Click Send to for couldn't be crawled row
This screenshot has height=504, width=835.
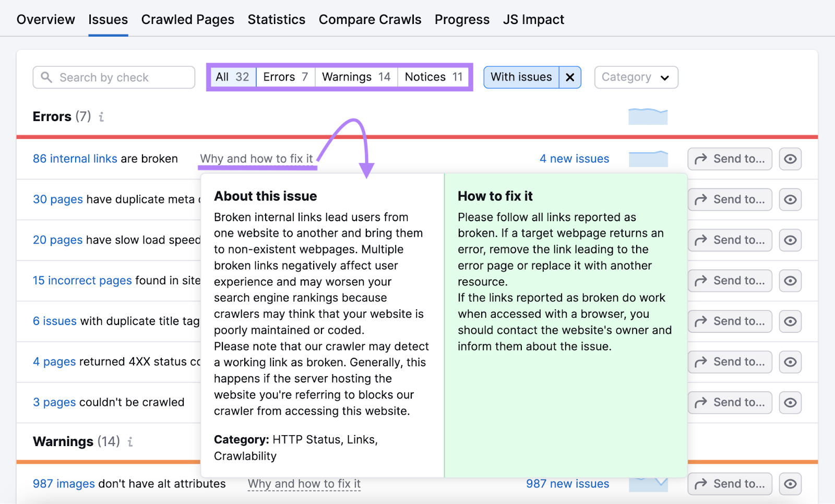[730, 402]
